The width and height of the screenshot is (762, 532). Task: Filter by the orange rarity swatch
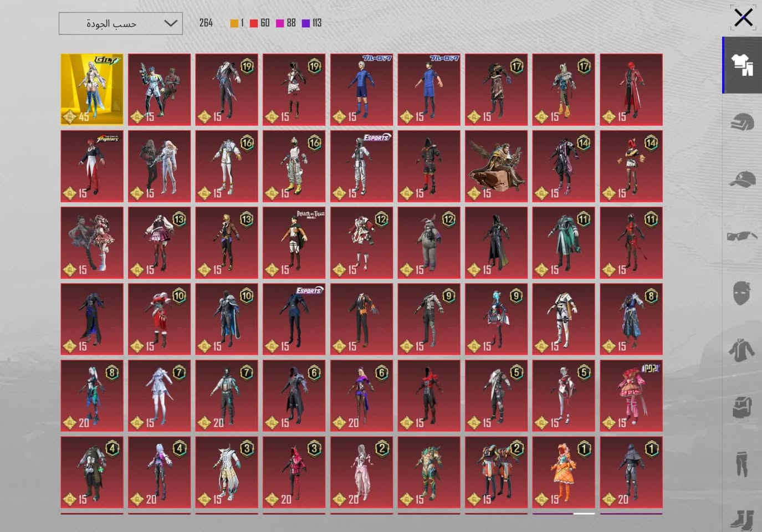tap(237, 23)
